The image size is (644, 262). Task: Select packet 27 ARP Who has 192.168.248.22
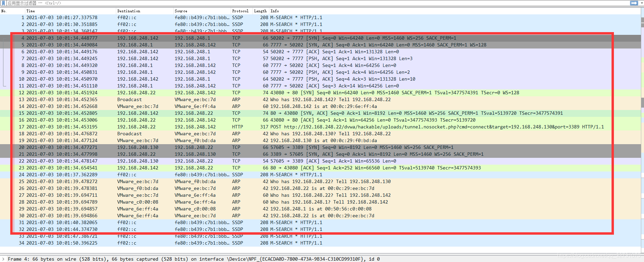pos(320,195)
